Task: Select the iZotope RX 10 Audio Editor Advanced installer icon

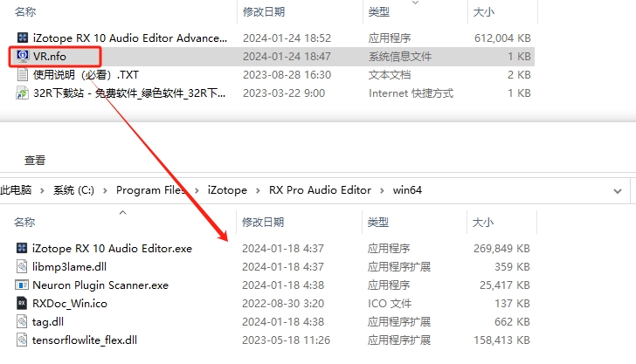Action: (23, 38)
